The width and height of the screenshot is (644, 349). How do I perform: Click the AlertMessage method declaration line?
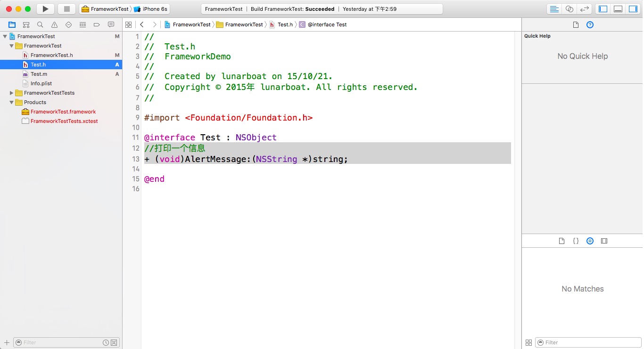246,159
